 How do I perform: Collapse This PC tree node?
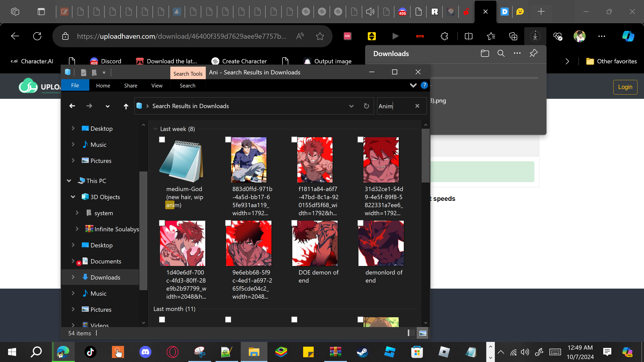click(69, 181)
